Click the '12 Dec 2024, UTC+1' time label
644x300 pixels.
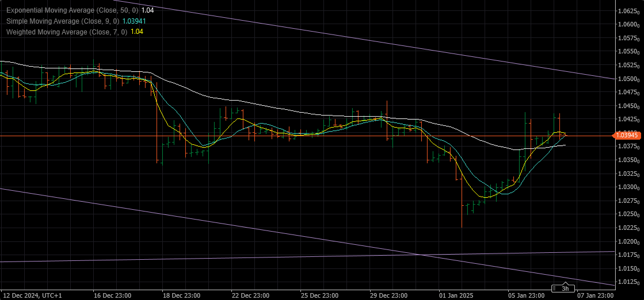point(32,295)
